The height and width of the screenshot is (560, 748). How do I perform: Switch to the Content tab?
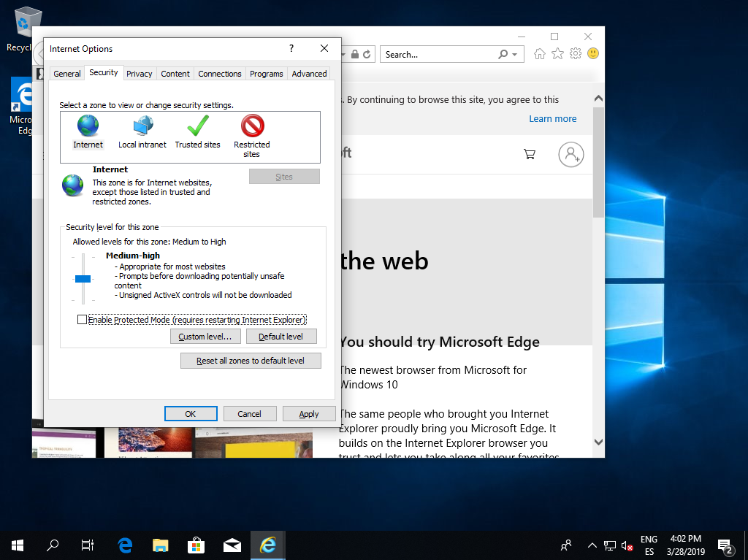click(x=175, y=74)
